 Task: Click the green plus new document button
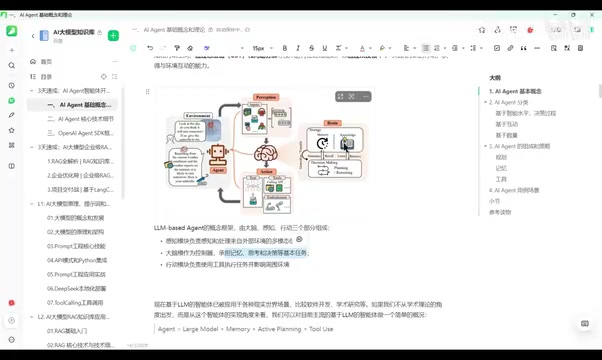point(113,36)
